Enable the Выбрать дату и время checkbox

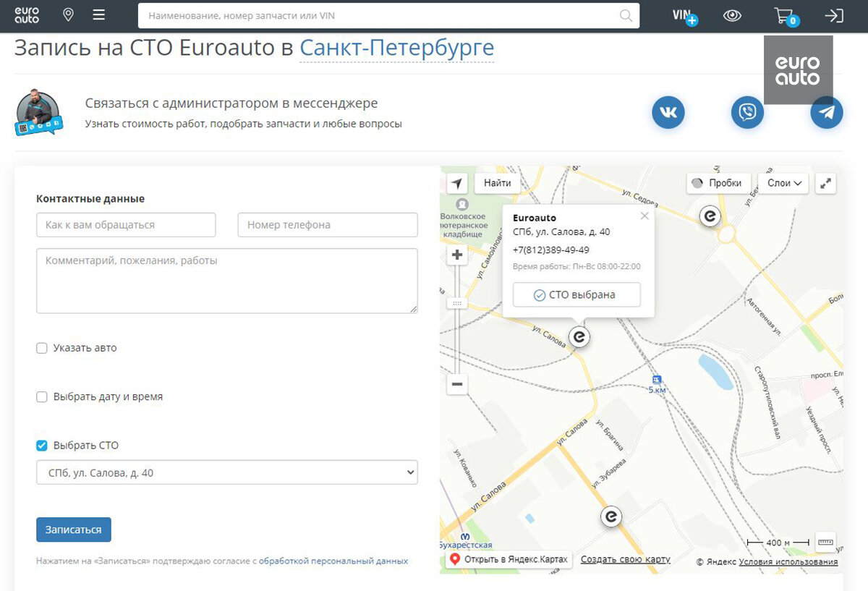click(x=42, y=397)
